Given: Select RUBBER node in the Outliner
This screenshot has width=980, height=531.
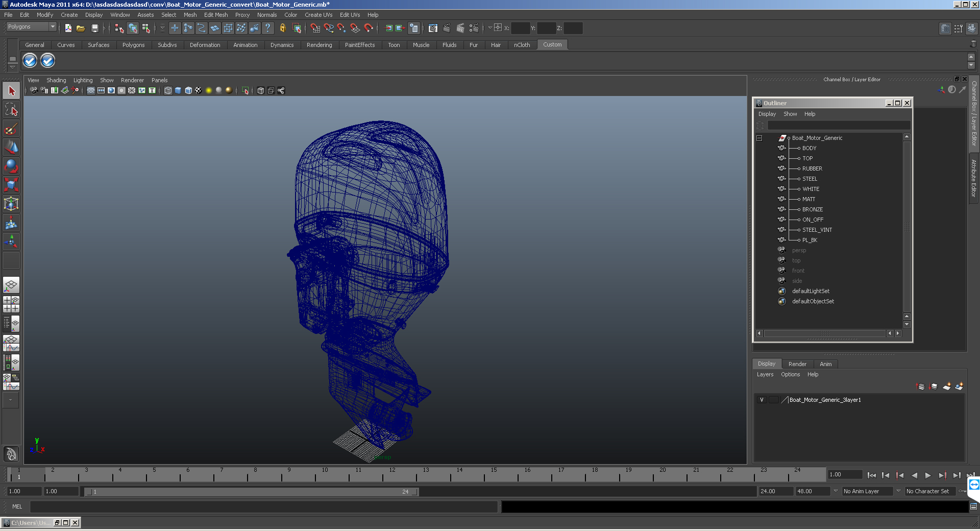Looking at the screenshot, I should click(812, 168).
